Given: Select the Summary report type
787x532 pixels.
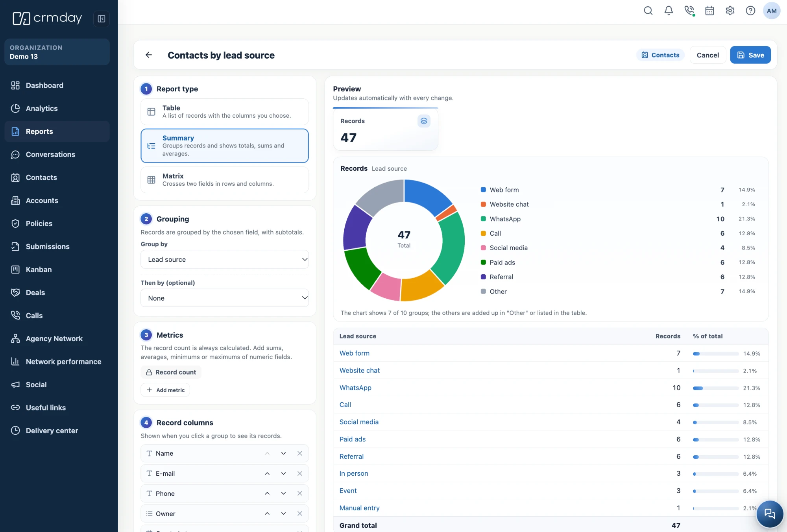Looking at the screenshot, I should pyautogui.click(x=225, y=146).
